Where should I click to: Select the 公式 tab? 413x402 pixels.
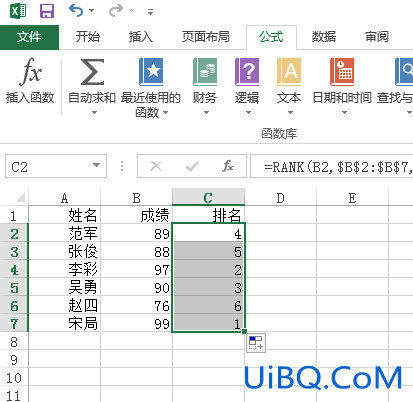(x=271, y=37)
